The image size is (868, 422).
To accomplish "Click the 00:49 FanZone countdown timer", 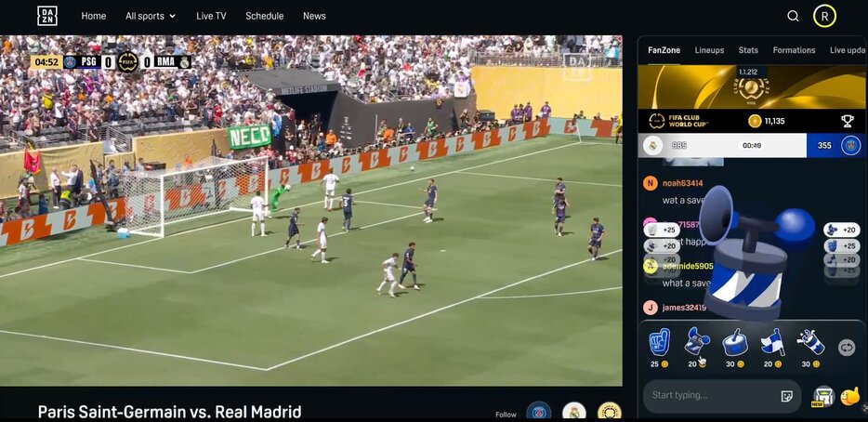I will (753, 146).
